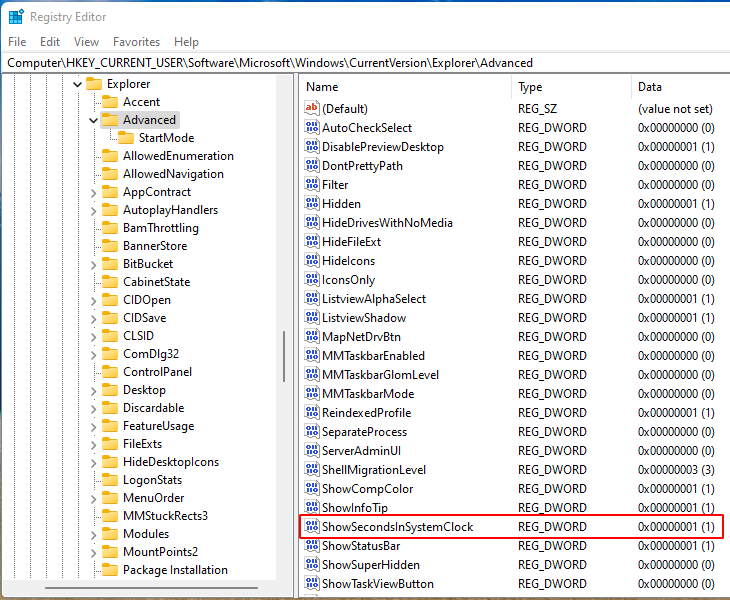Click the HideFileExt value icon
730x600 pixels.
click(x=311, y=241)
